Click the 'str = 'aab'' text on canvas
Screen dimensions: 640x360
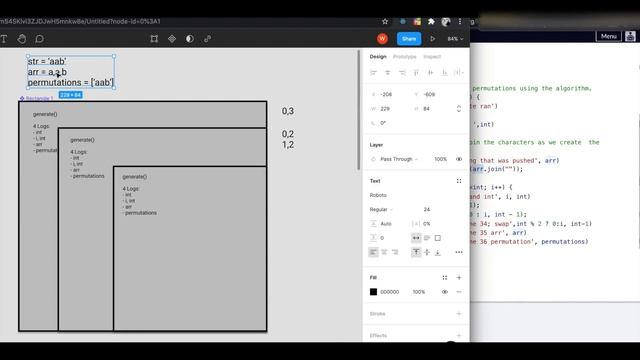pos(47,61)
